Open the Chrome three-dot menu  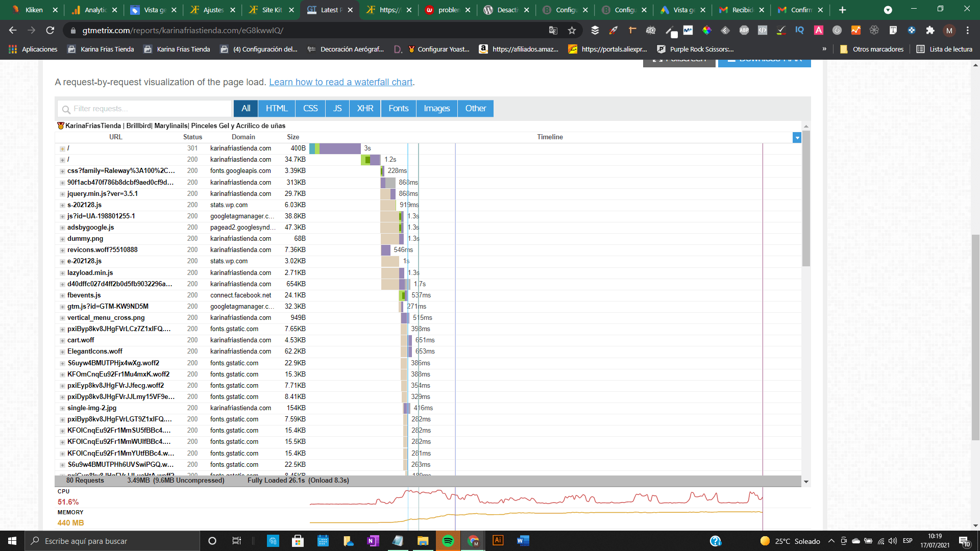(967, 31)
